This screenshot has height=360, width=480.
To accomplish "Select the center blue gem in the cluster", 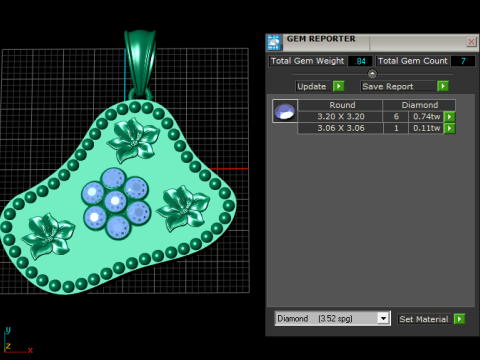I will point(115,201).
